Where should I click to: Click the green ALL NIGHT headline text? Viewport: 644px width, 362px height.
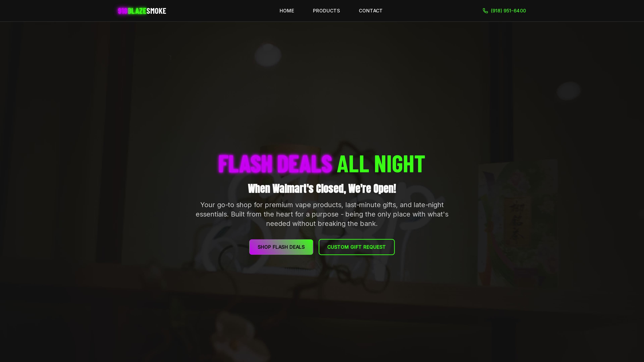coord(381,164)
